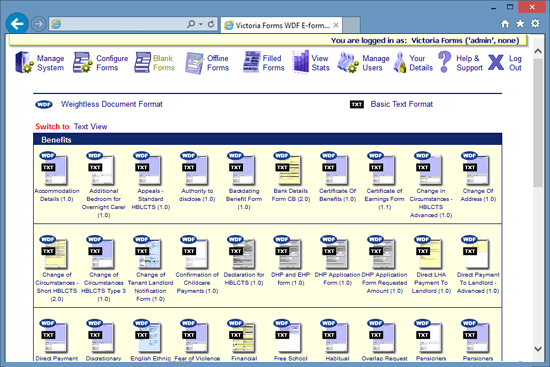
Task: Click the Log Out X icon
Action: (496, 62)
